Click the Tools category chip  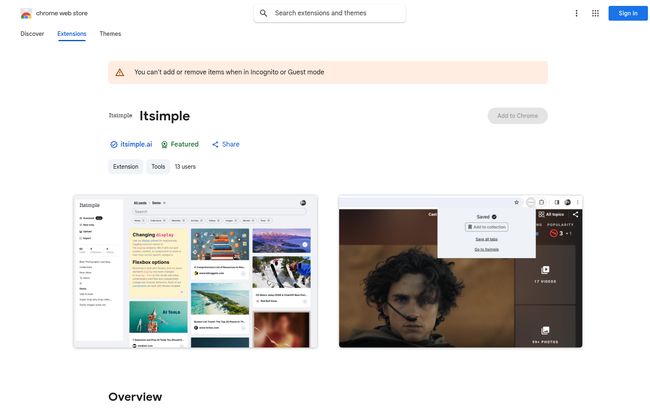(158, 167)
